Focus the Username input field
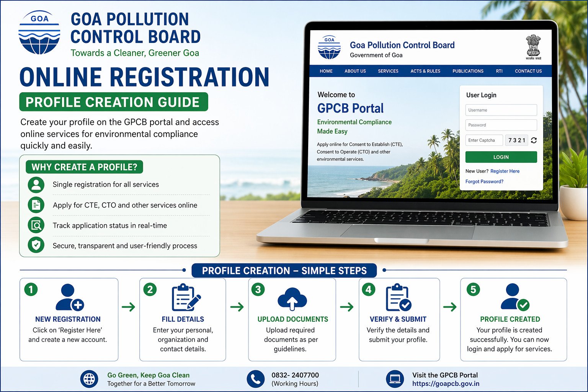This screenshot has height=392, width=588. [501, 110]
